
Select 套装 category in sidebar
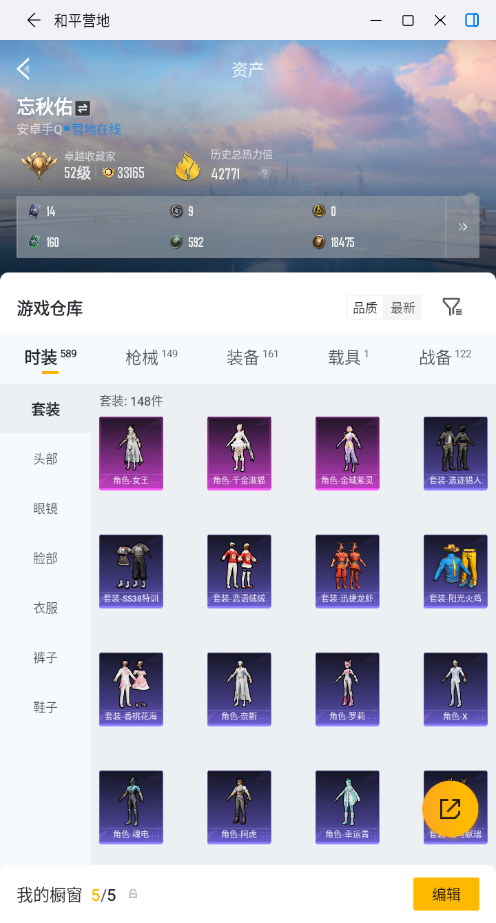pos(45,409)
